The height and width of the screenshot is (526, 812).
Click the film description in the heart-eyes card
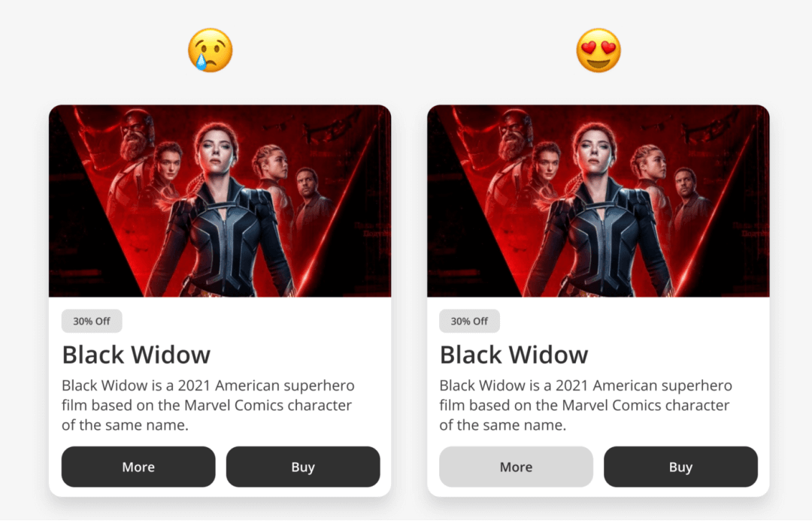coord(586,405)
